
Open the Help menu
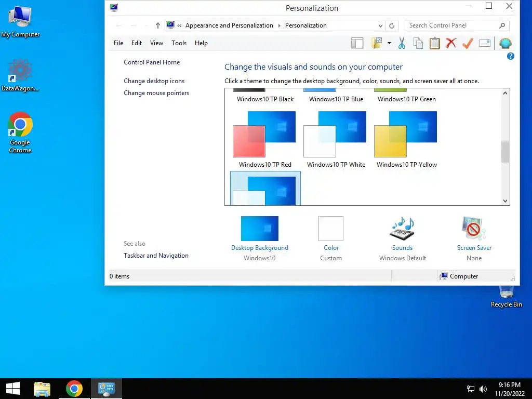(x=201, y=43)
